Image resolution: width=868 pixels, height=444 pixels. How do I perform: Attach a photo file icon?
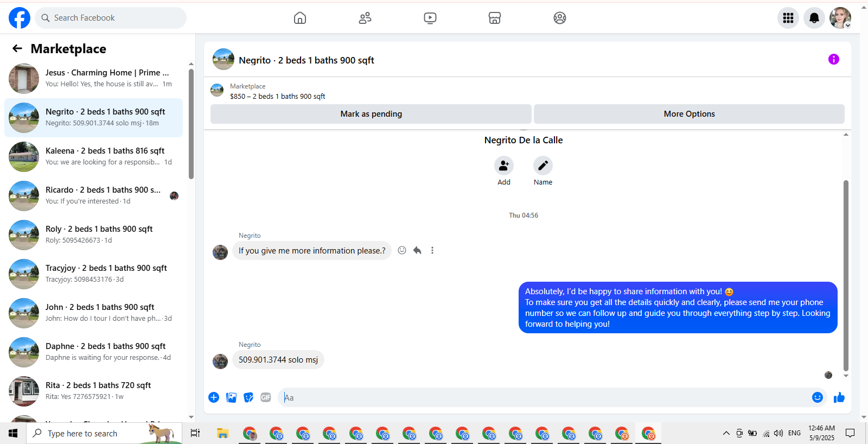pyautogui.click(x=231, y=397)
